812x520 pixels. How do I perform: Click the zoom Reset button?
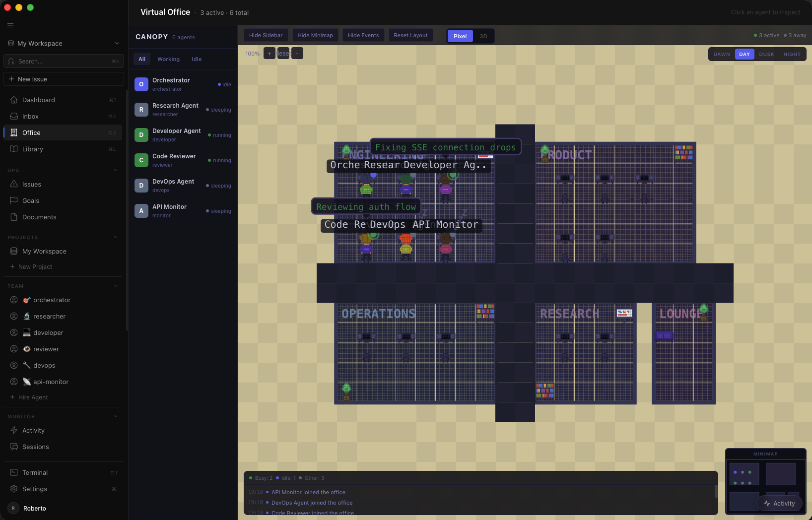click(x=283, y=53)
